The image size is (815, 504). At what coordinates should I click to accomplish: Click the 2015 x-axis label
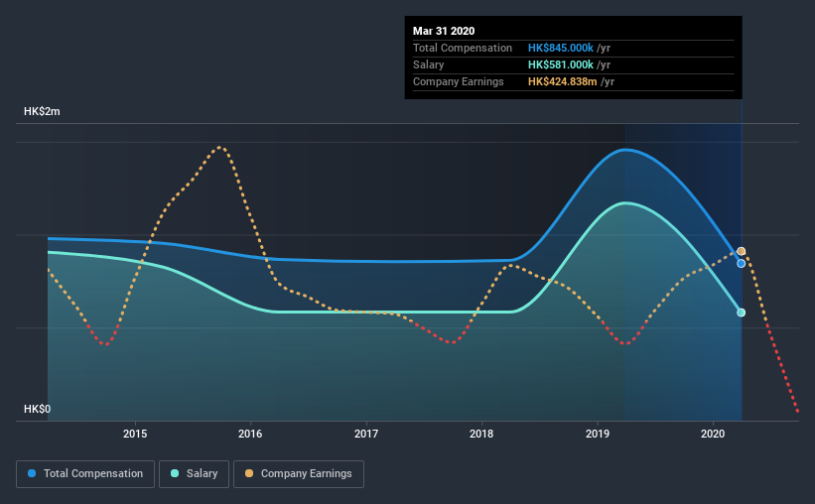pyautogui.click(x=135, y=434)
